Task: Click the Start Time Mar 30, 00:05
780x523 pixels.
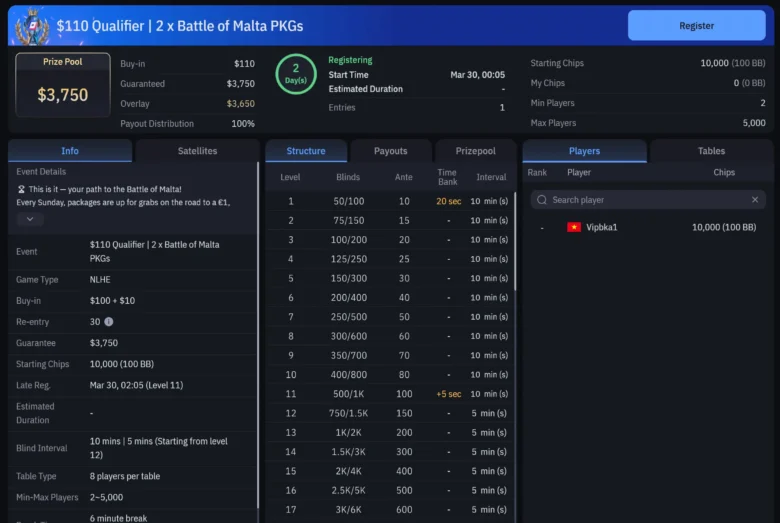Action: pyautogui.click(x=477, y=75)
